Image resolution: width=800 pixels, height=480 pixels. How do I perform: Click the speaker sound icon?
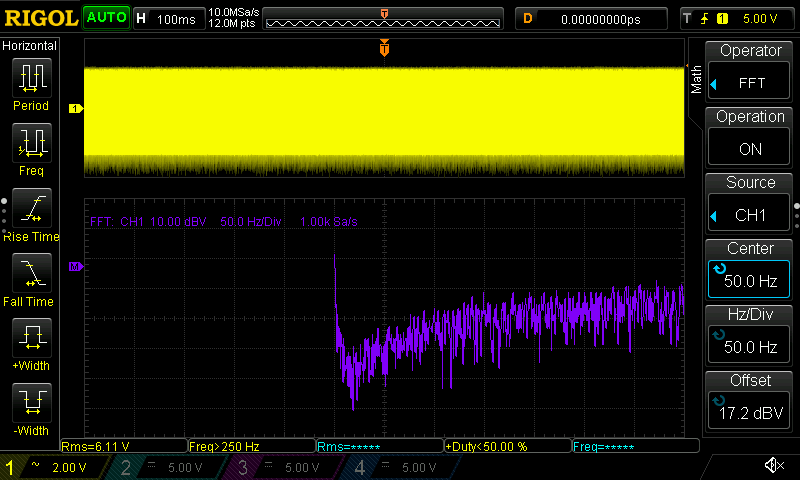[x=773, y=466]
